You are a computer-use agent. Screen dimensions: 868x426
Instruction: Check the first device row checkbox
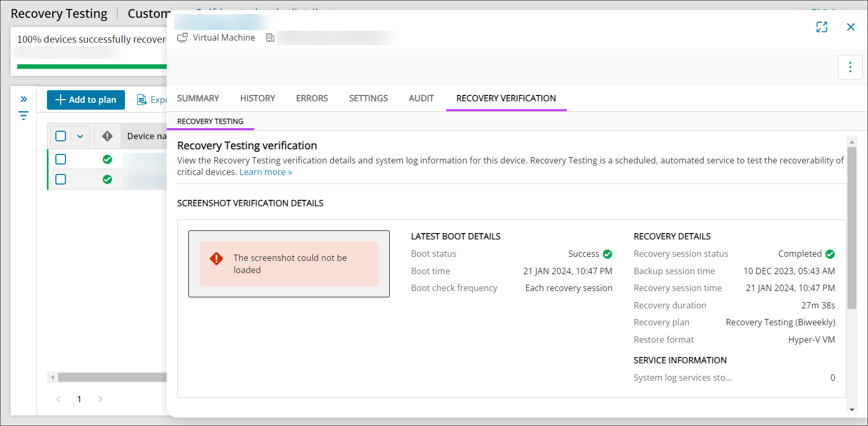click(x=61, y=159)
